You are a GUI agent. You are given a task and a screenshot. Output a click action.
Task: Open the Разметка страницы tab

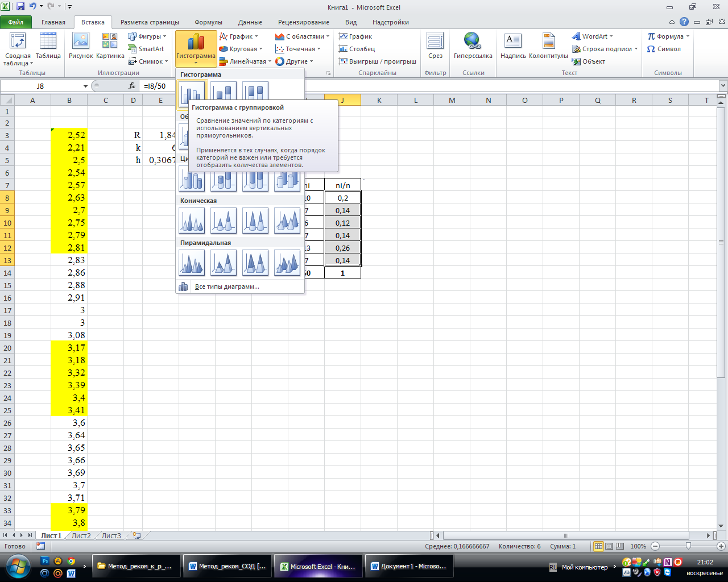(150, 22)
